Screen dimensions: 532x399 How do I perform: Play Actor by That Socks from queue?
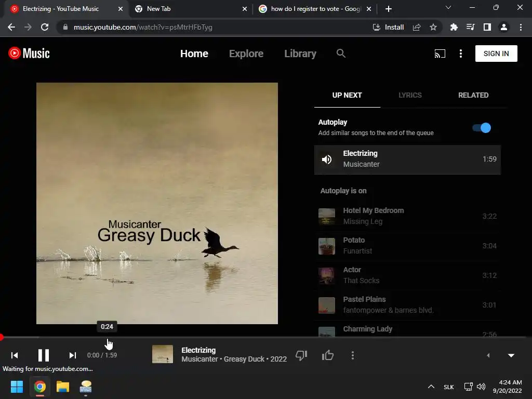tap(407, 275)
